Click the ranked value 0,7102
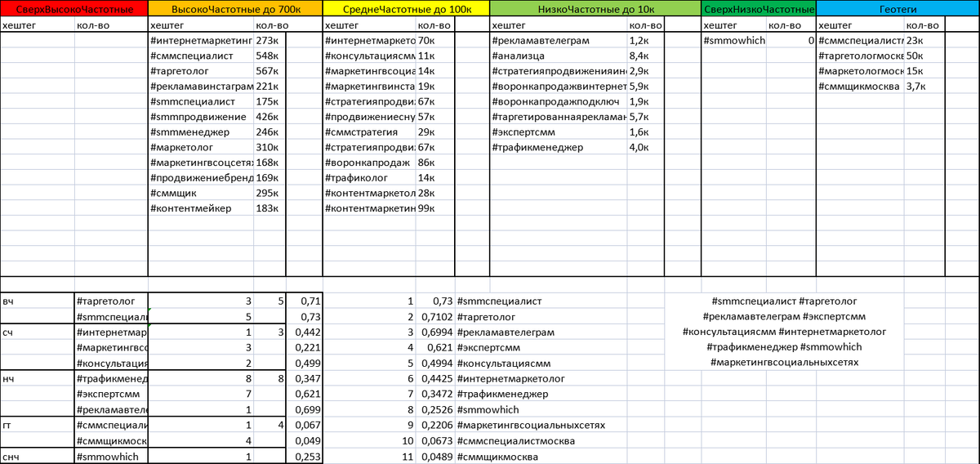 435,317
